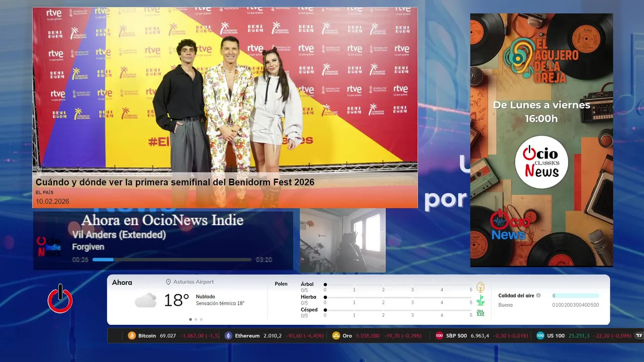Click the Oro price 5.038,080
The image size is (644, 362).
point(368,336)
